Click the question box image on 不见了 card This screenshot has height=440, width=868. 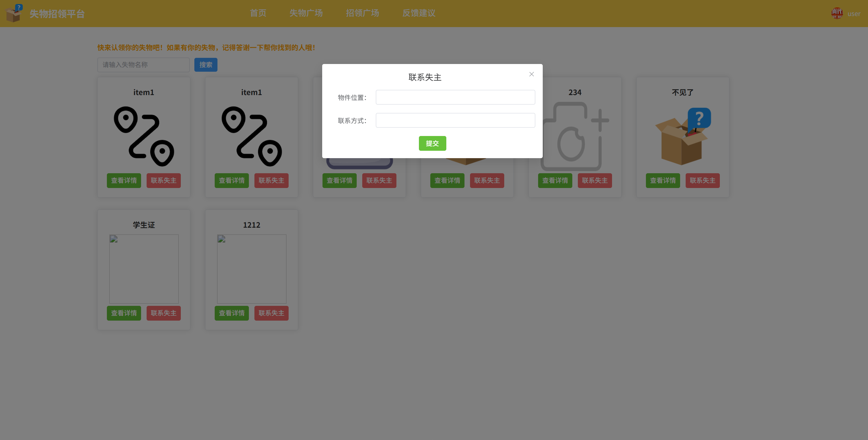(683, 136)
